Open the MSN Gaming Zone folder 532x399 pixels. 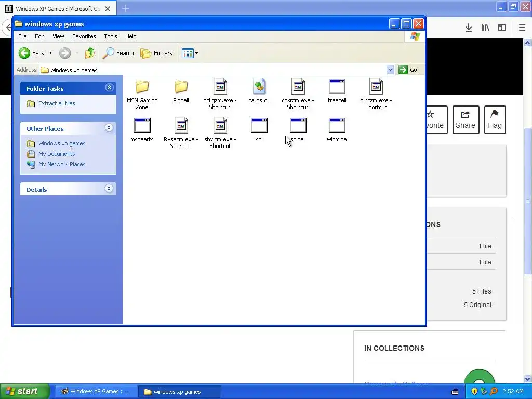tap(142, 95)
